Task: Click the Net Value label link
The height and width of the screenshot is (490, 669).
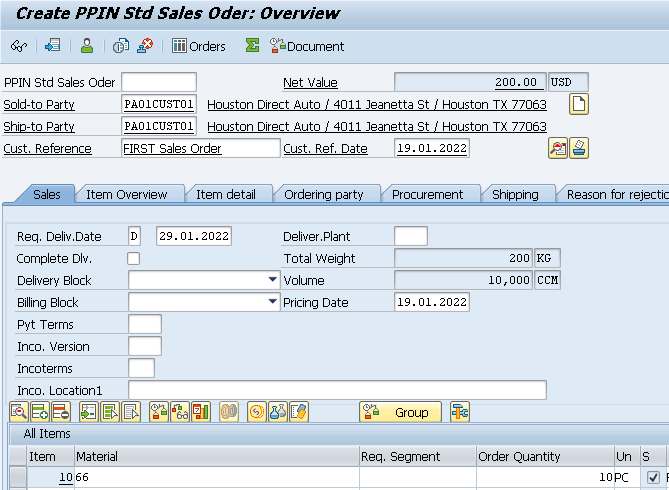Action: tap(310, 83)
